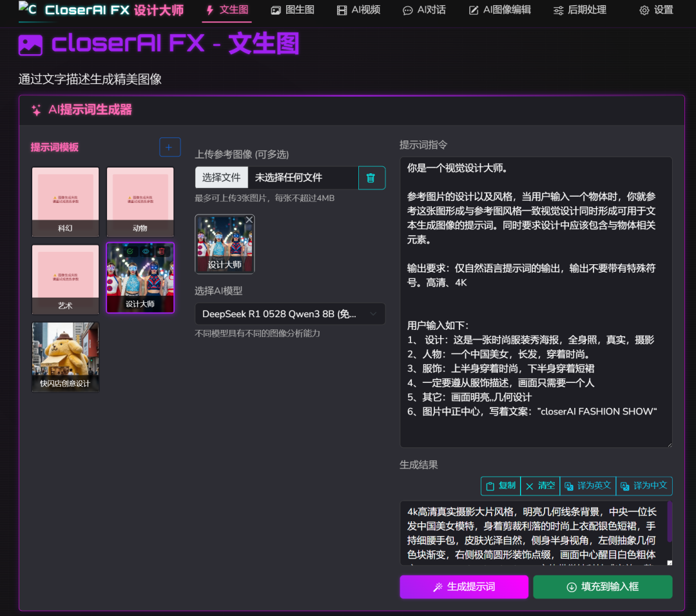
Task: Translate the result with 译为中文
Action: [x=644, y=486]
